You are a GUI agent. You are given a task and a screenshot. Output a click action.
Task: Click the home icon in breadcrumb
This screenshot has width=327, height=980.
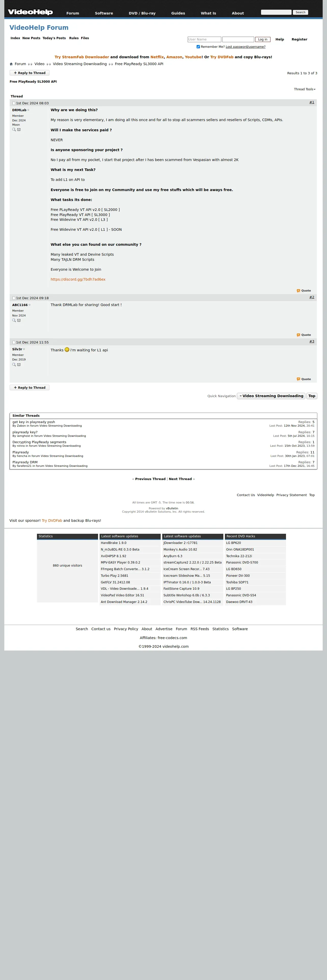11,64
